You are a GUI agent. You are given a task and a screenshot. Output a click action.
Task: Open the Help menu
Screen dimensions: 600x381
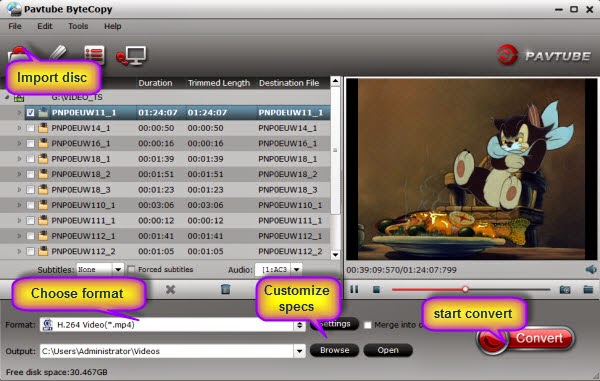[112, 26]
